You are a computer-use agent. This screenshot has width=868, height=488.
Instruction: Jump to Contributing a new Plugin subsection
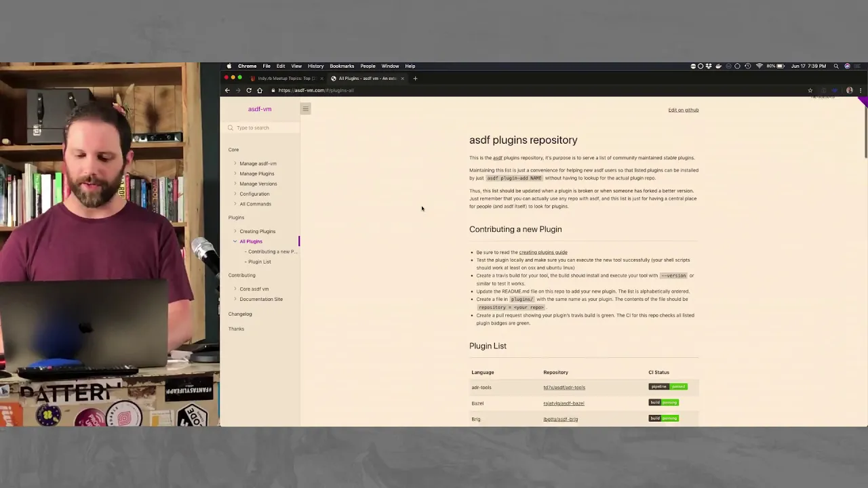click(273, 251)
